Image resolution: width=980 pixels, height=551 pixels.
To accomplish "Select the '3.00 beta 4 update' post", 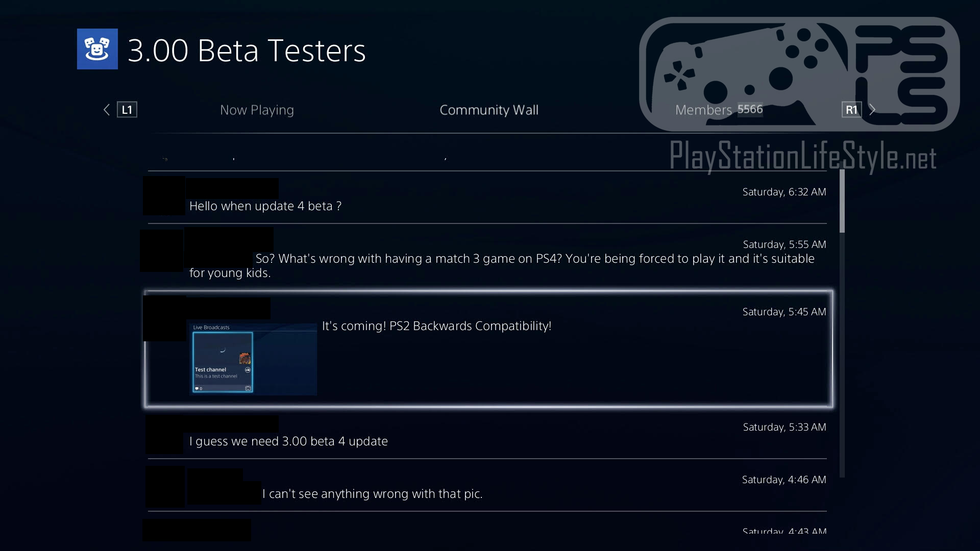I will tap(288, 441).
